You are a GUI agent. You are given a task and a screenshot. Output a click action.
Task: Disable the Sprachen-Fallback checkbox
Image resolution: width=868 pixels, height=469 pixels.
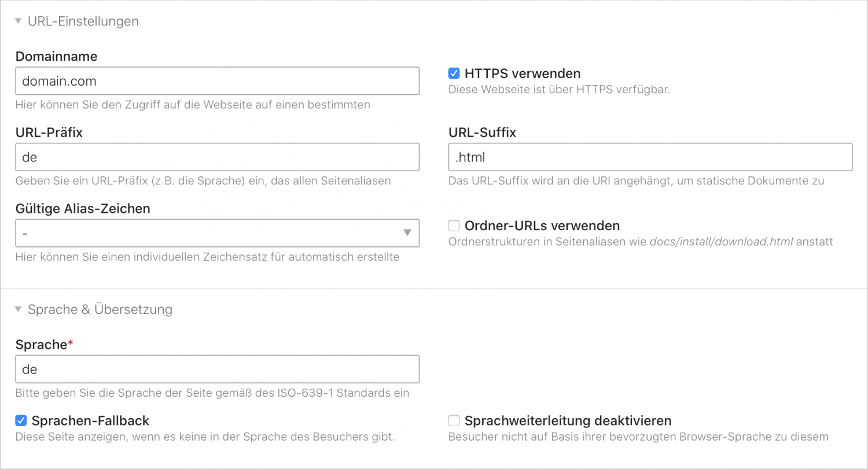[21, 420]
